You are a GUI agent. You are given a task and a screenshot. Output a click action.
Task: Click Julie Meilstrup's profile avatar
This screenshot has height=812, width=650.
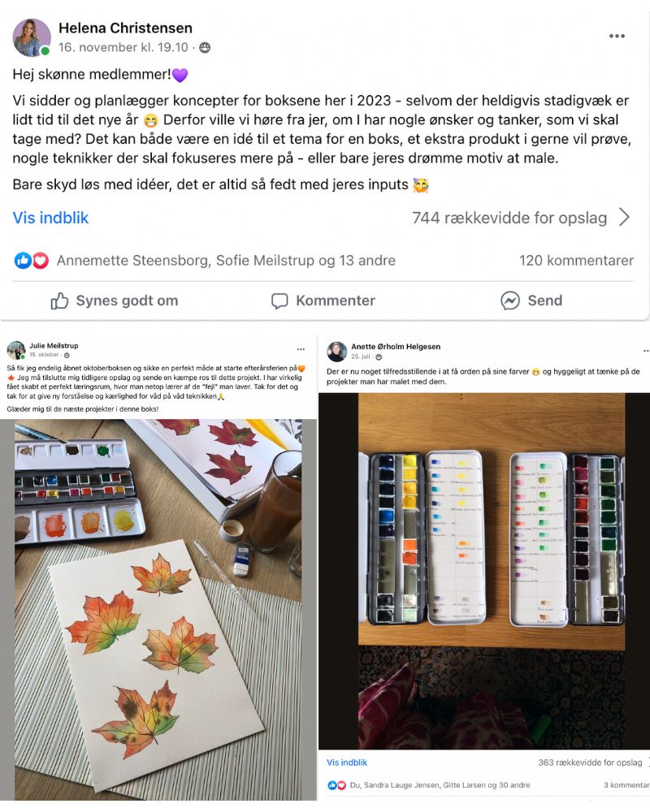pos(16,350)
